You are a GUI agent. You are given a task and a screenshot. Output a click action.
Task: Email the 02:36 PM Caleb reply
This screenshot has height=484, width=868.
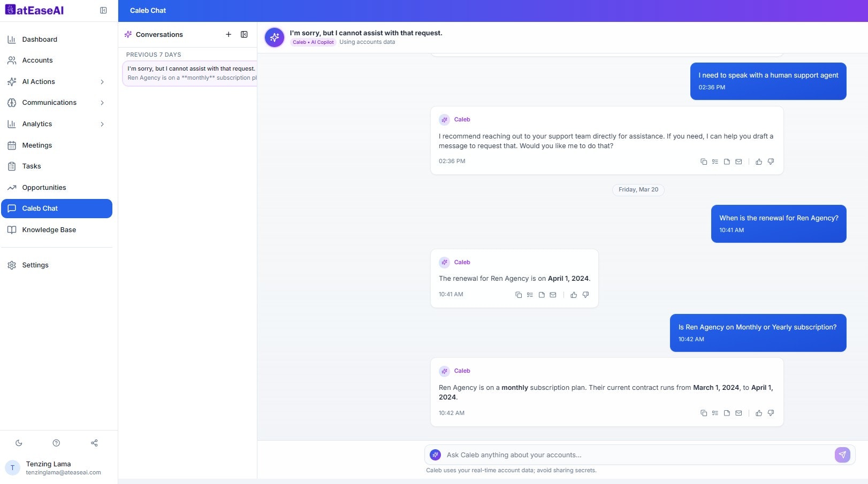[738, 162]
